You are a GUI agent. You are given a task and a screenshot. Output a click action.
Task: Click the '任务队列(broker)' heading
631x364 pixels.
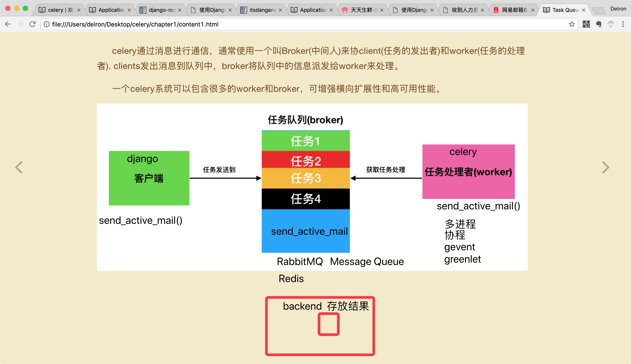point(305,120)
